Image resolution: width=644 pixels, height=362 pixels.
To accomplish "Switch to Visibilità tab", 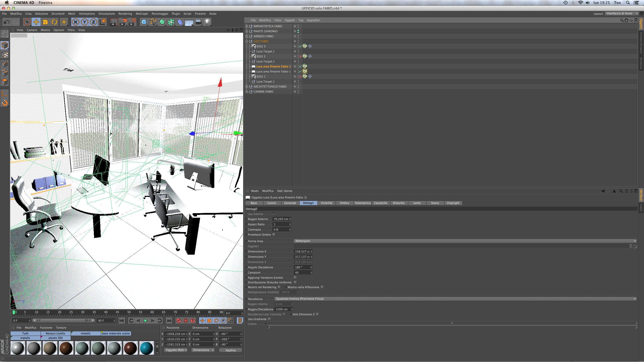I will (x=326, y=203).
